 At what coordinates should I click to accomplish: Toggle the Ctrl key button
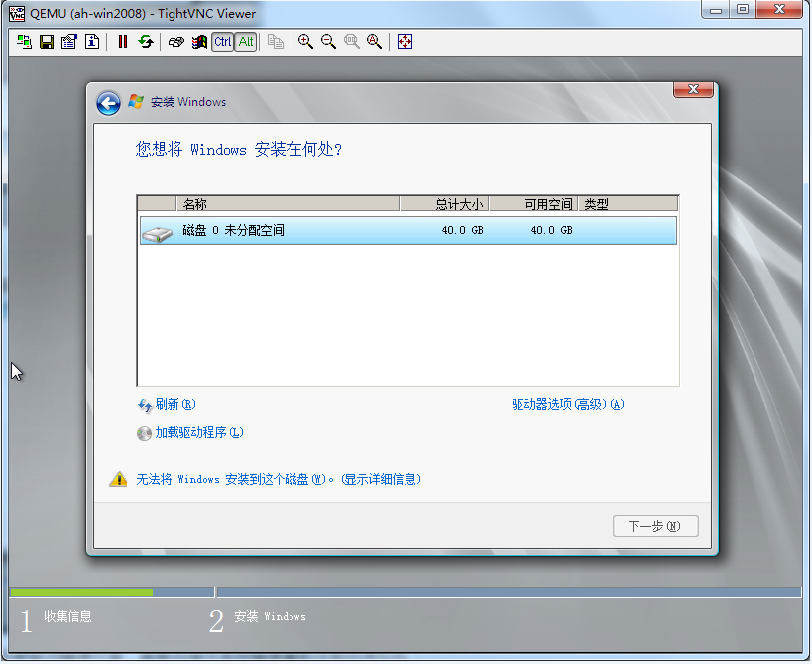pyautogui.click(x=222, y=42)
